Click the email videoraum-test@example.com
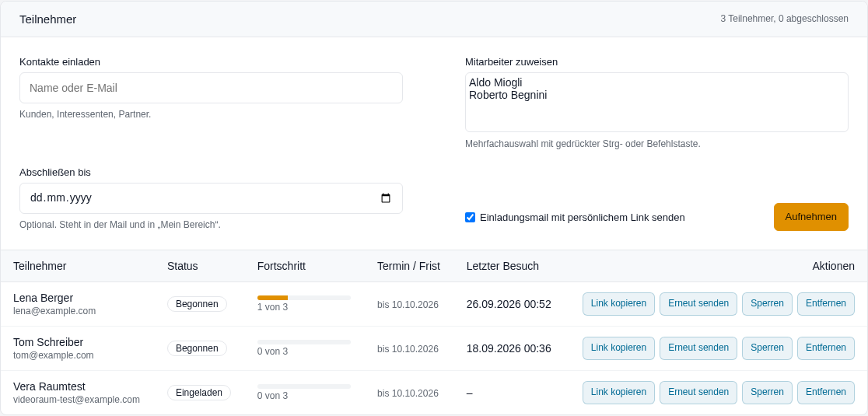868x416 pixels. [x=76, y=400]
